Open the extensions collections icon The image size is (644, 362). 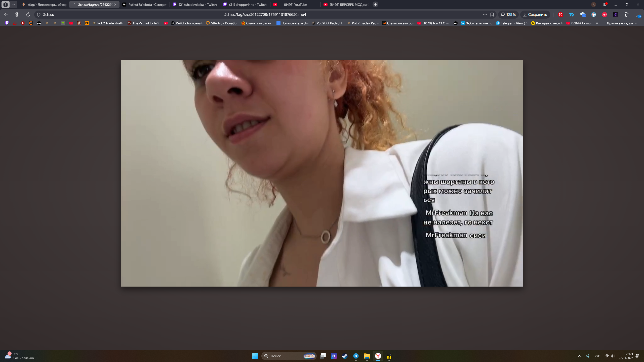click(x=627, y=15)
